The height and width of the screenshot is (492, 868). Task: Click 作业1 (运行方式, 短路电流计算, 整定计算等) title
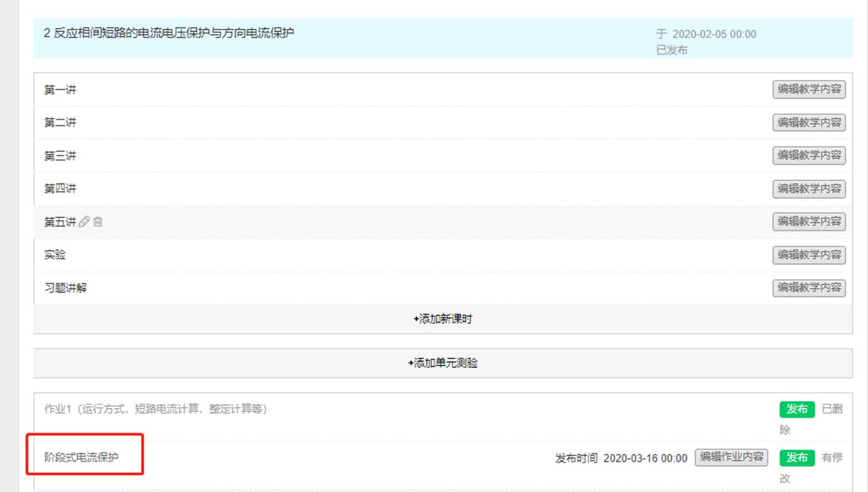[156, 409]
